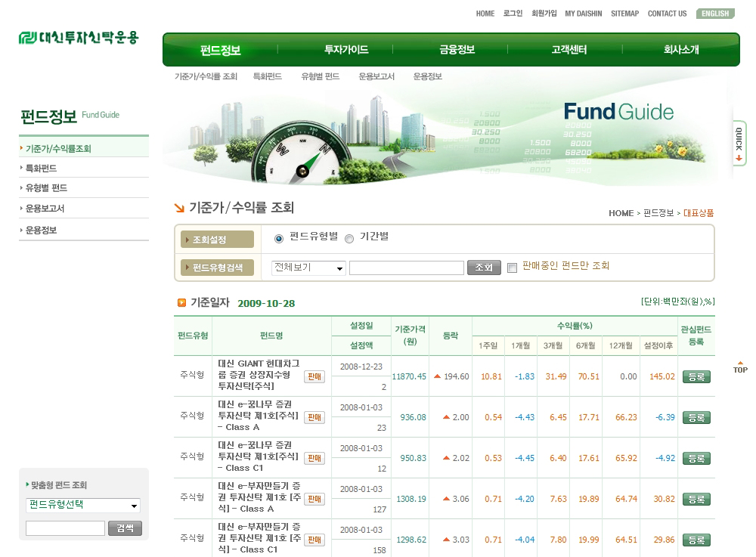Click the TOP scroll-up icon
This screenshot has width=756, height=557.
click(x=740, y=367)
